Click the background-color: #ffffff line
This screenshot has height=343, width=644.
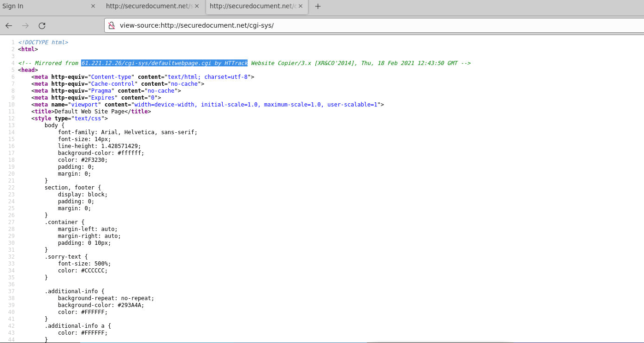point(101,153)
